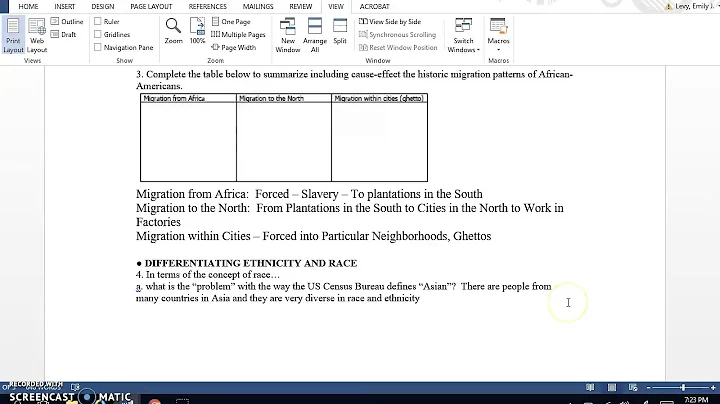This screenshot has width=720, height=404.
Task: Open the ACROBAT tab
Action: [x=375, y=6]
